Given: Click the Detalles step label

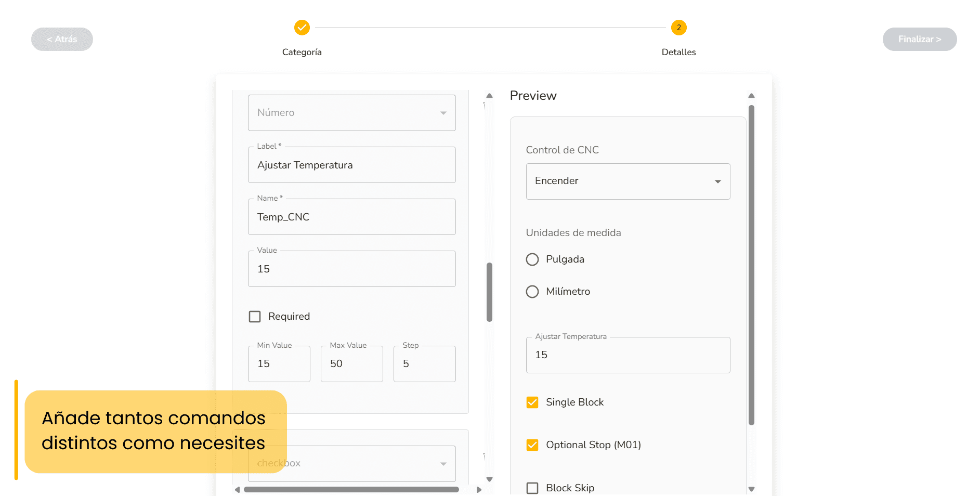Looking at the screenshot, I should [678, 52].
